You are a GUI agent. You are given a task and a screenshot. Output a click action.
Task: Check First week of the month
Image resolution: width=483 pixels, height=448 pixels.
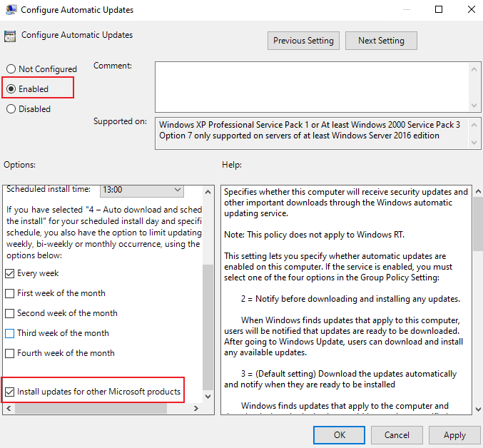pos(10,293)
